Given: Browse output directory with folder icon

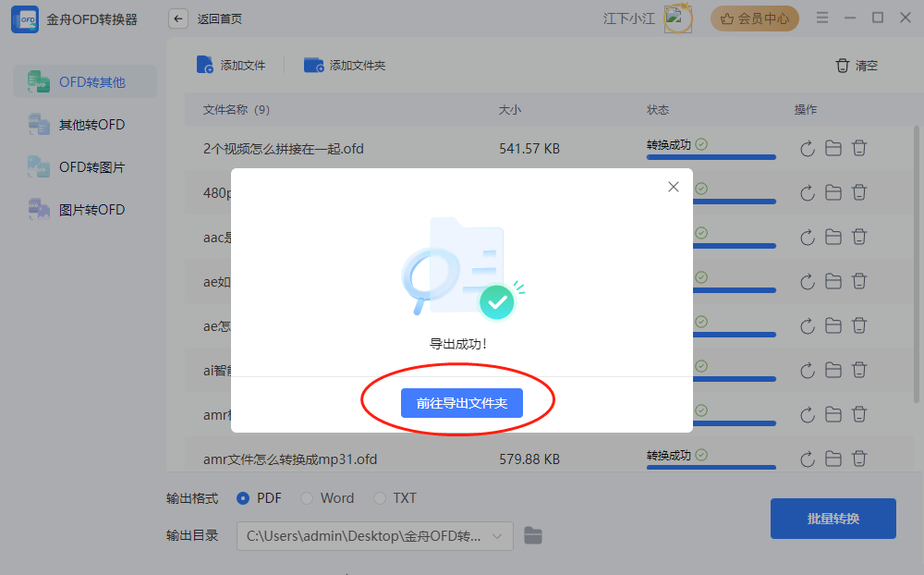Looking at the screenshot, I should pos(532,535).
